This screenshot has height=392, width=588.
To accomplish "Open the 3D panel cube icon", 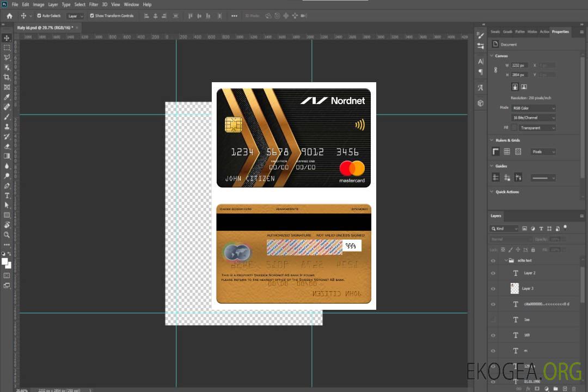I will click(x=480, y=103).
